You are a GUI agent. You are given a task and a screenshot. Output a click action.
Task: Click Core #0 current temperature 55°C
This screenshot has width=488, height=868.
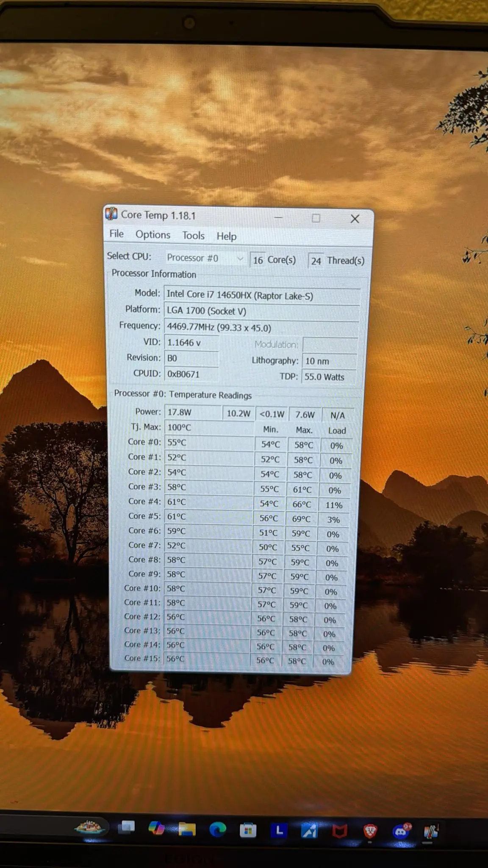coord(209,442)
